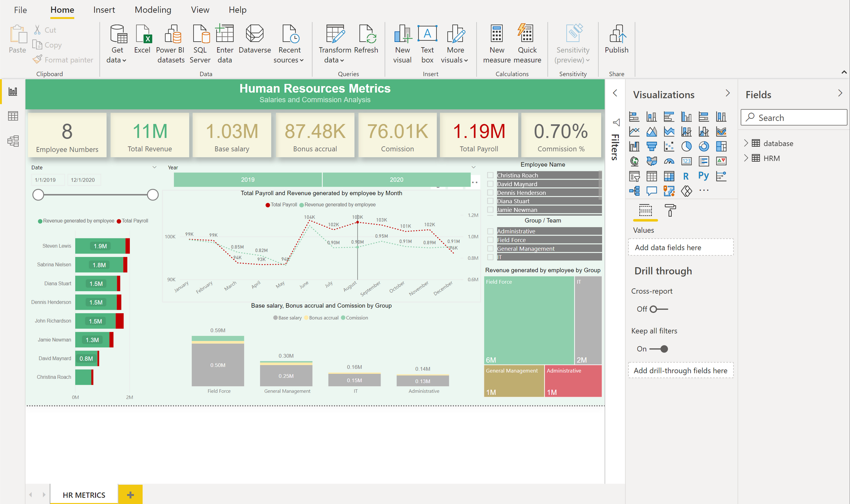The height and width of the screenshot is (504, 850).
Task: Tick the Field Force group checkbox
Action: pyautogui.click(x=490, y=240)
